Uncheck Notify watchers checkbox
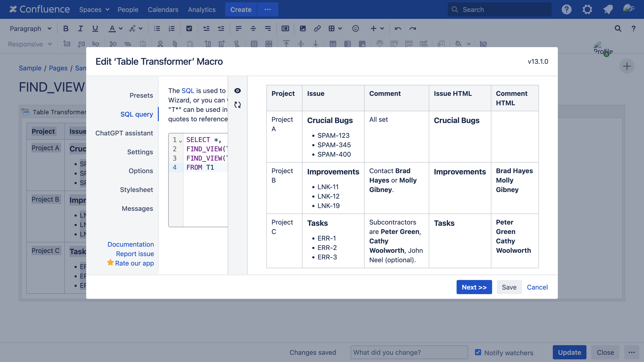 pos(478,352)
